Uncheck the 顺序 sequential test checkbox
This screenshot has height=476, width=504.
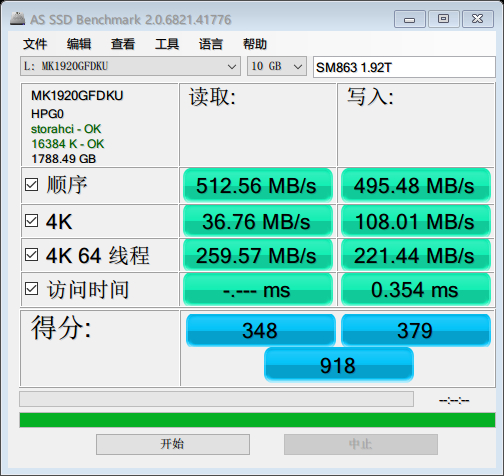[x=31, y=184]
